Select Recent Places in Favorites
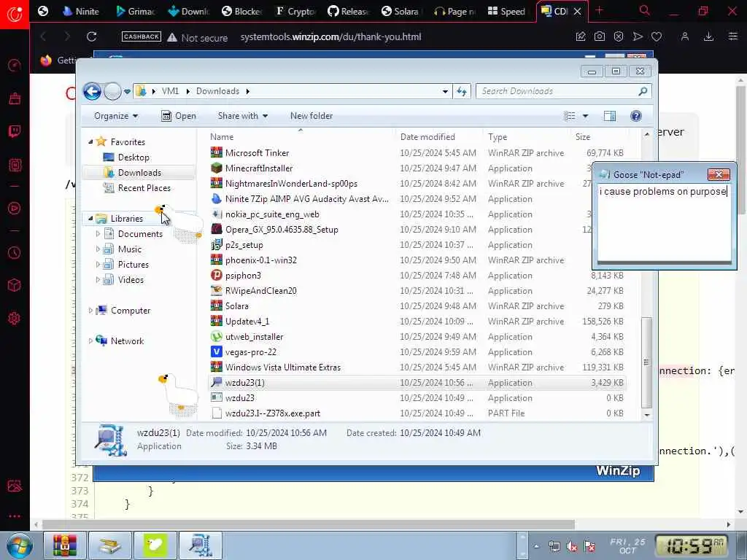This screenshot has height=560, width=747. coord(144,188)
